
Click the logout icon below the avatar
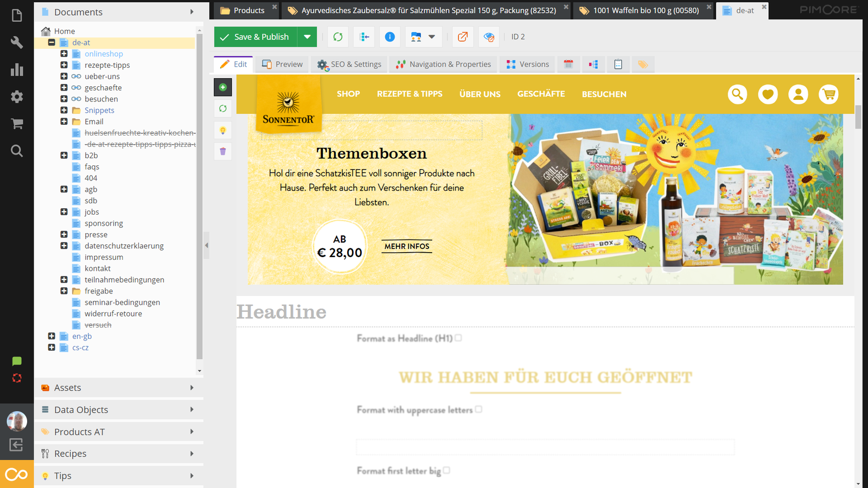tap(17, 445)
